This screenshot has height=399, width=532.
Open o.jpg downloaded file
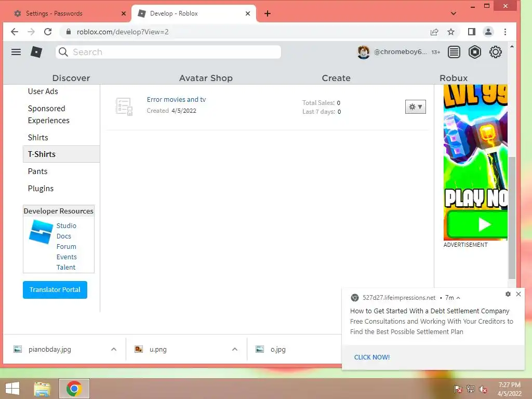tap(278, 349)
